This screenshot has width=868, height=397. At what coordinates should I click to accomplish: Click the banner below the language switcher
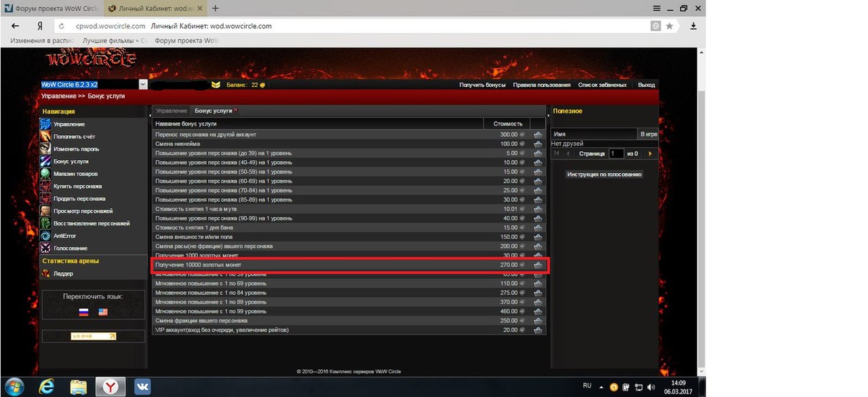[x=93, y=336]
